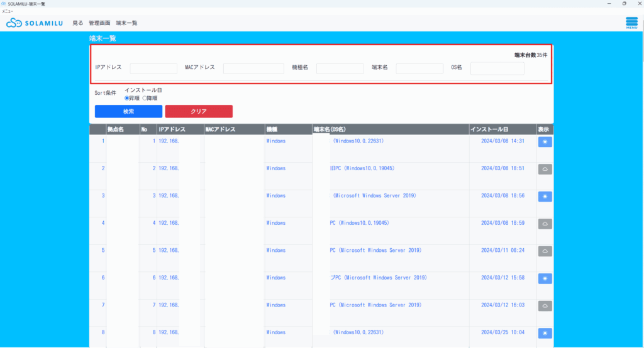Click display icon for row 3

point(545,197)
